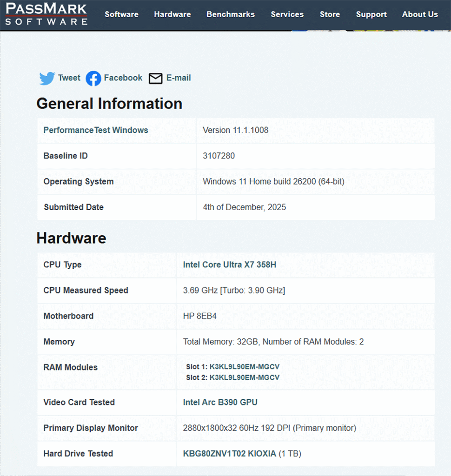Share through the E-mail text link
The width and height of the screenshot is (451, 476).
(x=179, y=78)
